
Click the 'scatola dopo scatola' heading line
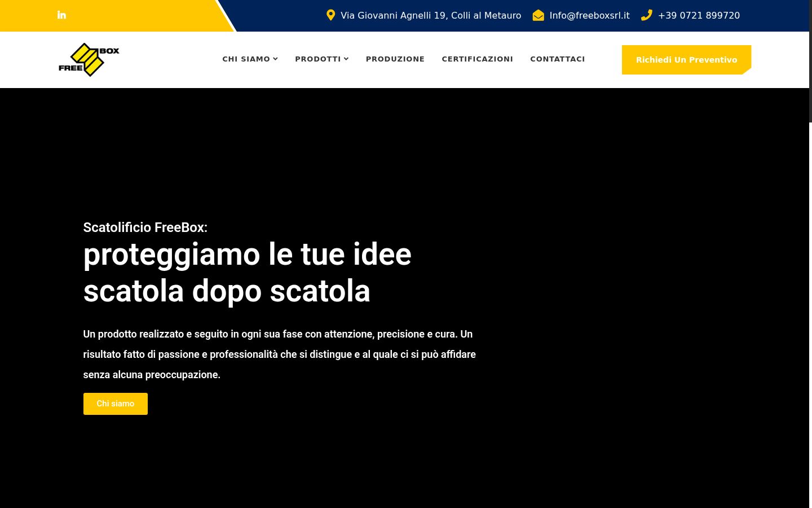(227, 291)
